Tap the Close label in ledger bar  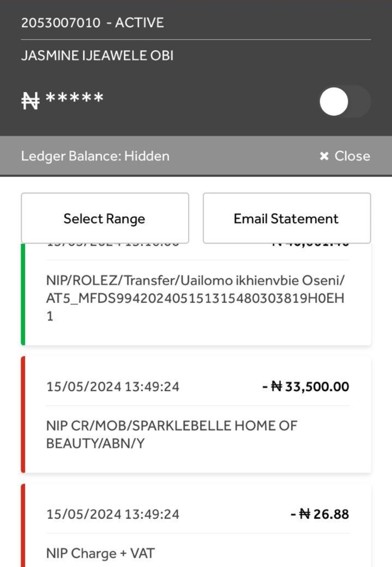click(x=352, y=156)
